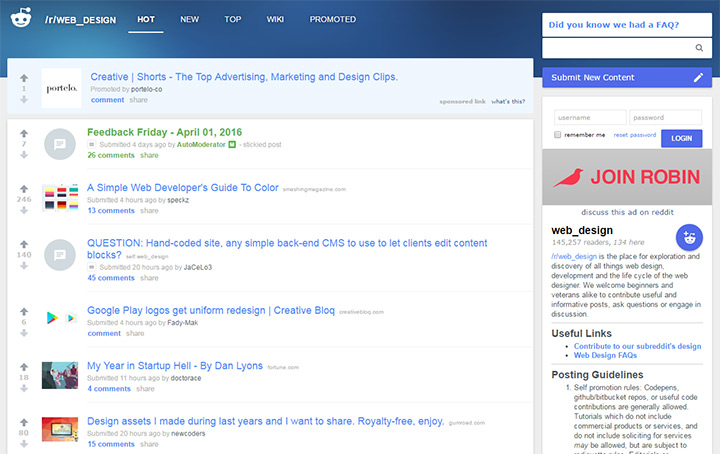Image resolution: width=720 pixels, height=454 pixels.
Task: Click the Submit New Content button
Action: [x=627, y=77]
